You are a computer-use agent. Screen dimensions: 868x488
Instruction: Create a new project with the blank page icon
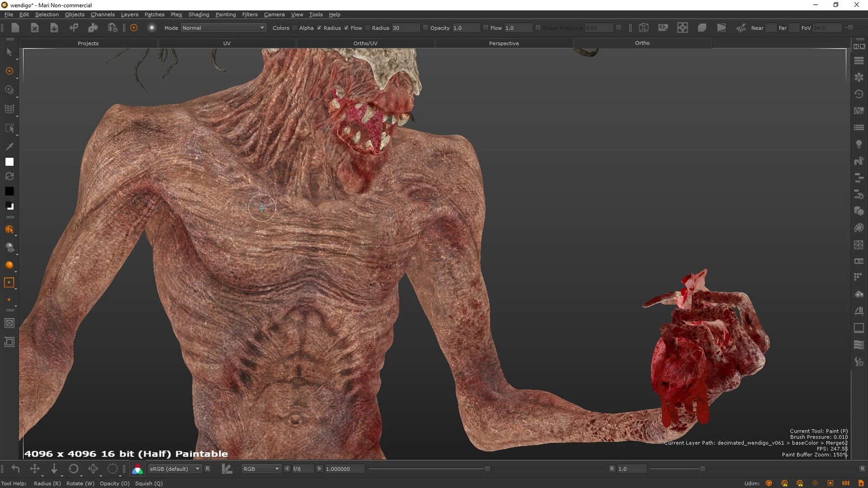[x=15, y=28]
